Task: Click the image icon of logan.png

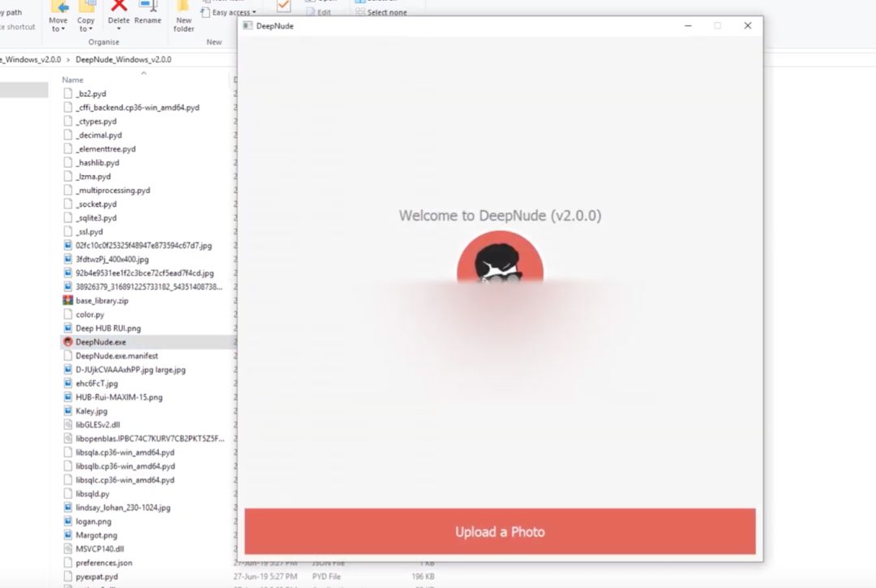Action: [x=67, y=521]
